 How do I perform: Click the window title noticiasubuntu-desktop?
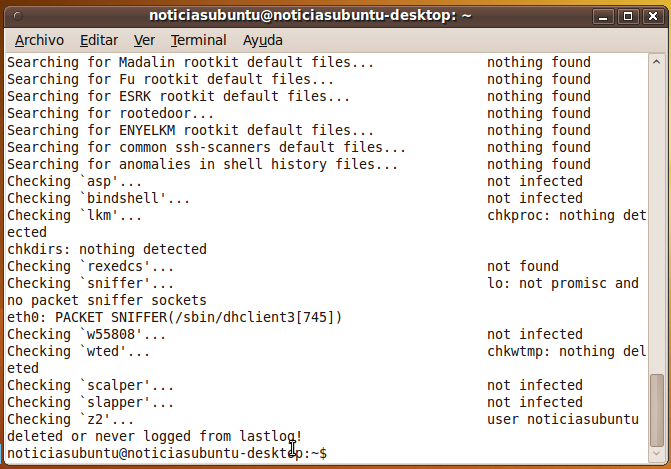point(310,16)
